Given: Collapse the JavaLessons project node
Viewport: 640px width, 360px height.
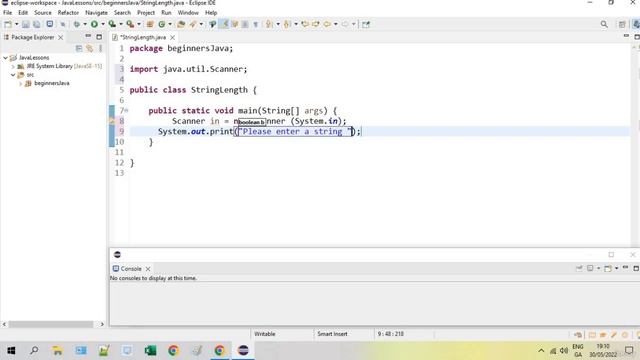Looking at the screenshot, I should coord(5,58).
